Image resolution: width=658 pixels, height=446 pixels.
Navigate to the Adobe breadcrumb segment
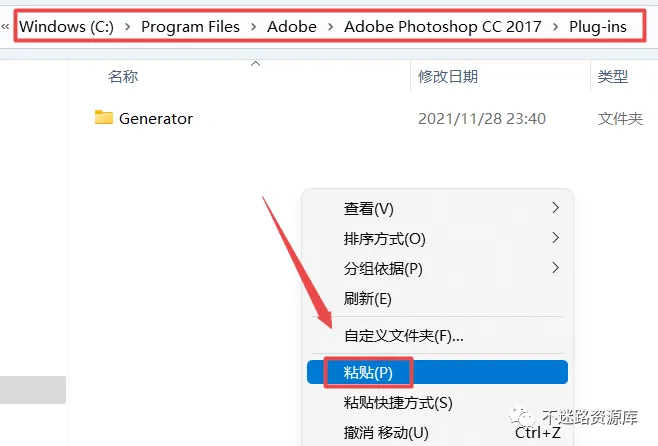coord(292,27)
